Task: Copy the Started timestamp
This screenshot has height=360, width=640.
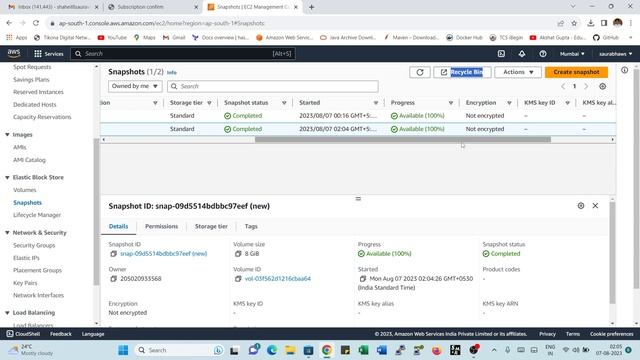Action: point(362,279)
